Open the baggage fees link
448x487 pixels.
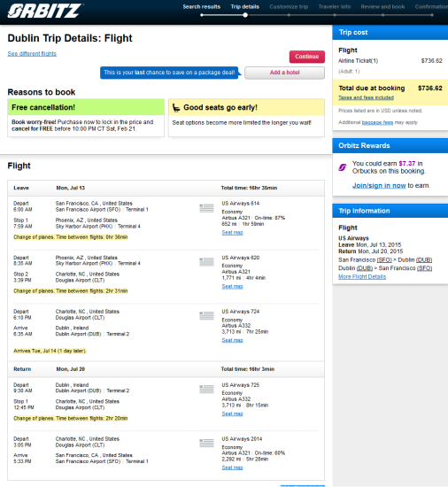pyautogui.click(x=377, y=122)
